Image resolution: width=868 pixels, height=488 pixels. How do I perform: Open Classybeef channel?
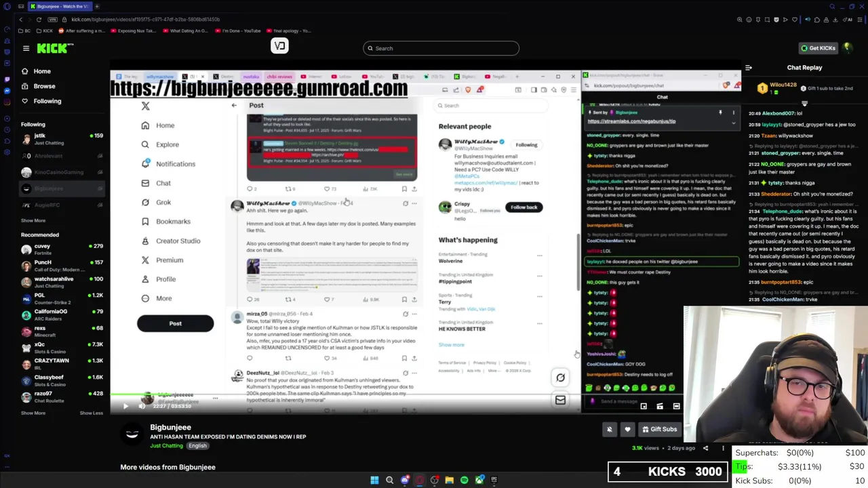pos(62,380)
